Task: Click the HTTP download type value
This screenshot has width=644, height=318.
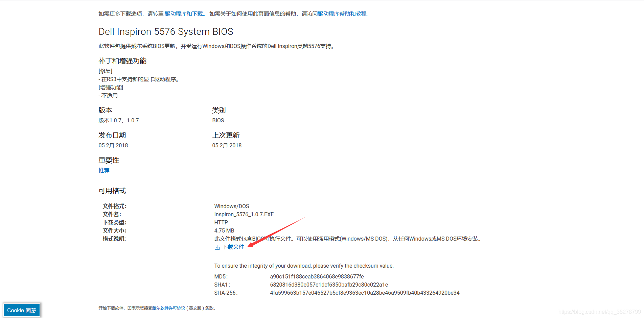Action: 221,223
